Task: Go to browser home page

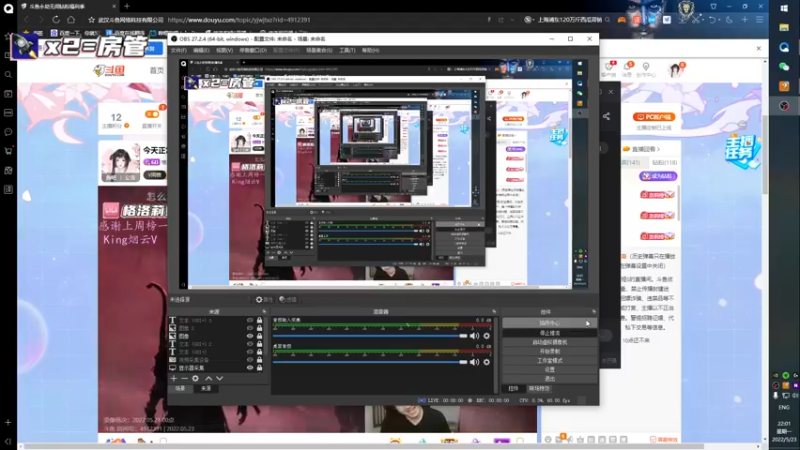Action: coord(71,19)
